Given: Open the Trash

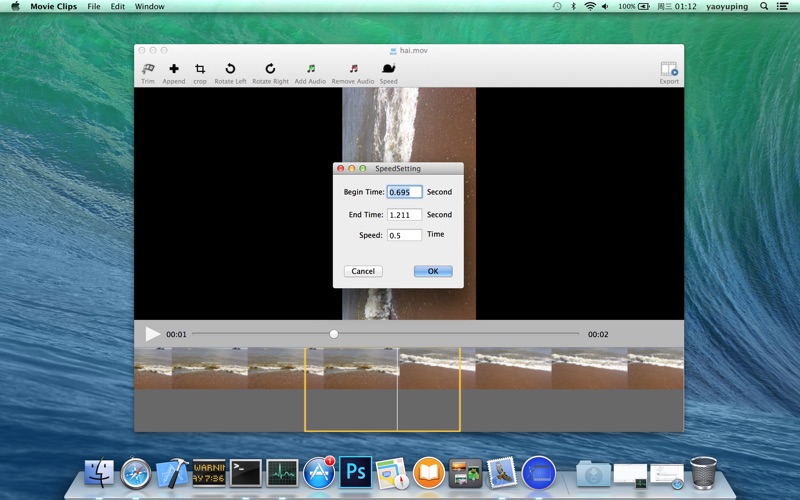Looking at the screenshot, I should pos(704,473).
